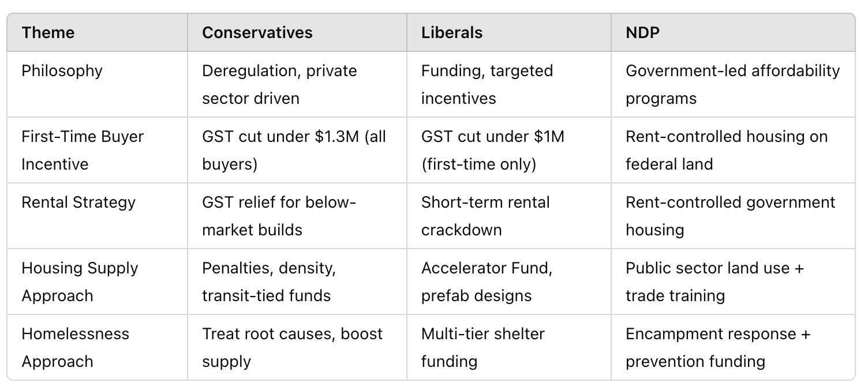This screenshot has height=390, width=868.
Task: Click the Theme column header
Action: [x=48, y=32]
